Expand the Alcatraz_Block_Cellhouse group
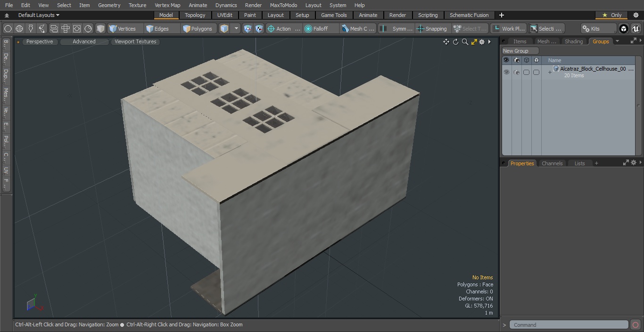Screen dimensions: 644x332 click(x=549, y=73)
